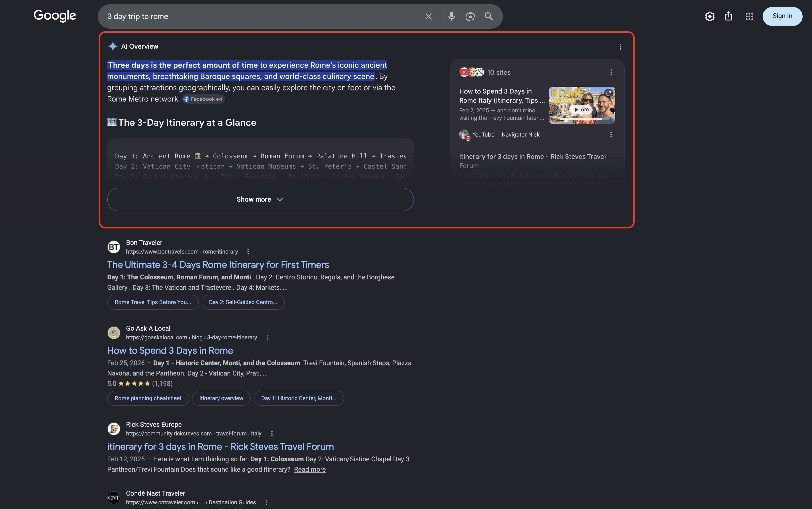Click the Rick Steves Europe site name
Screen dimensions: 812x509
pos(154,424)
